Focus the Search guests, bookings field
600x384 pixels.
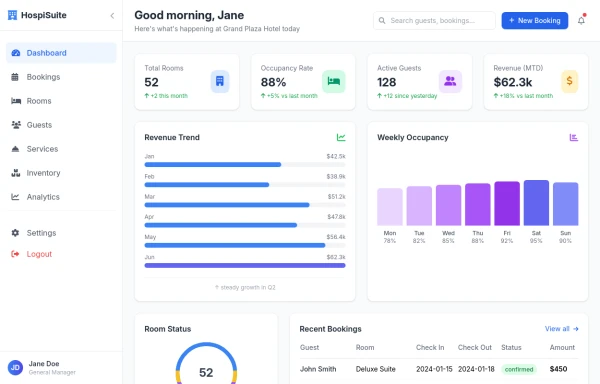pos(434,21)
